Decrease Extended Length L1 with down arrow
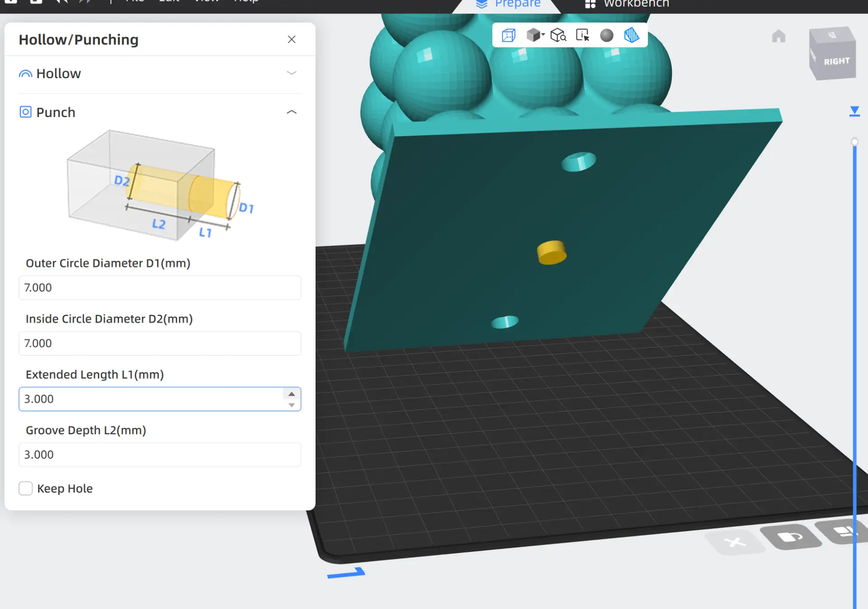Screen dimensions: 868x609 pos(292,405)
